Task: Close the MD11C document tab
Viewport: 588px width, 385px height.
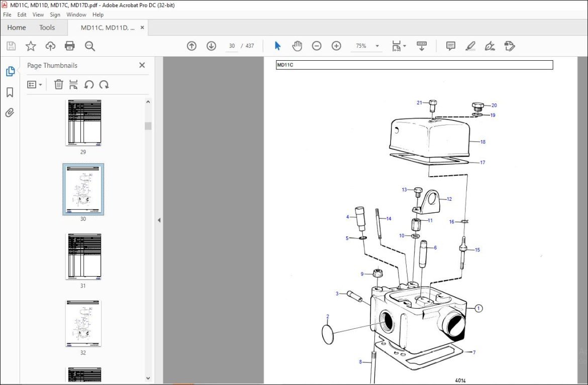Action: (142, 27)
